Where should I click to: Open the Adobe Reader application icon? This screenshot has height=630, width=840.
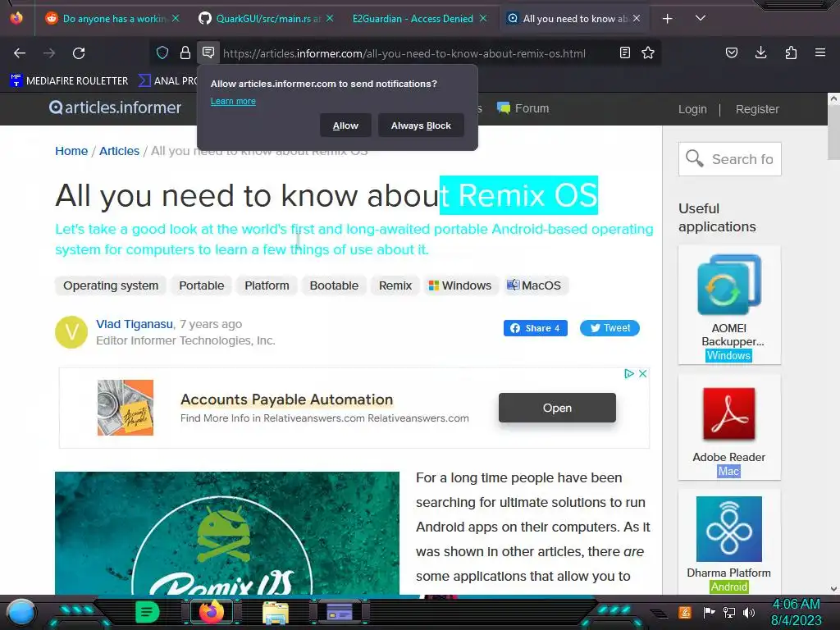point(729,413)
